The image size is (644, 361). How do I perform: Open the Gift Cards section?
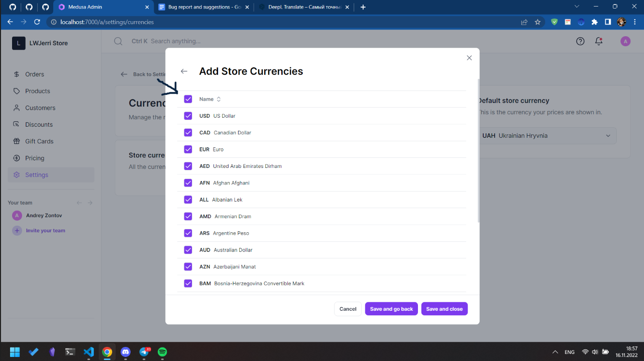(39, 141)
